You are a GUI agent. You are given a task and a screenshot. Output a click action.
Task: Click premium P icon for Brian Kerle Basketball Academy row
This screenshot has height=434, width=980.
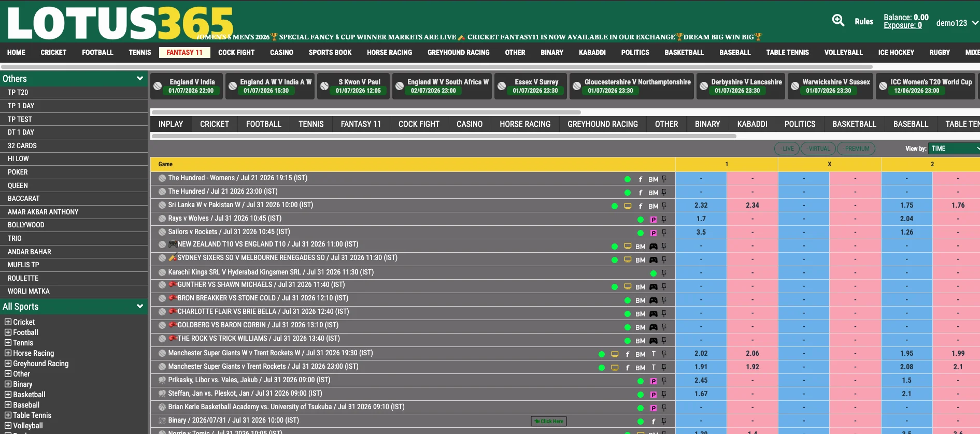654,408
